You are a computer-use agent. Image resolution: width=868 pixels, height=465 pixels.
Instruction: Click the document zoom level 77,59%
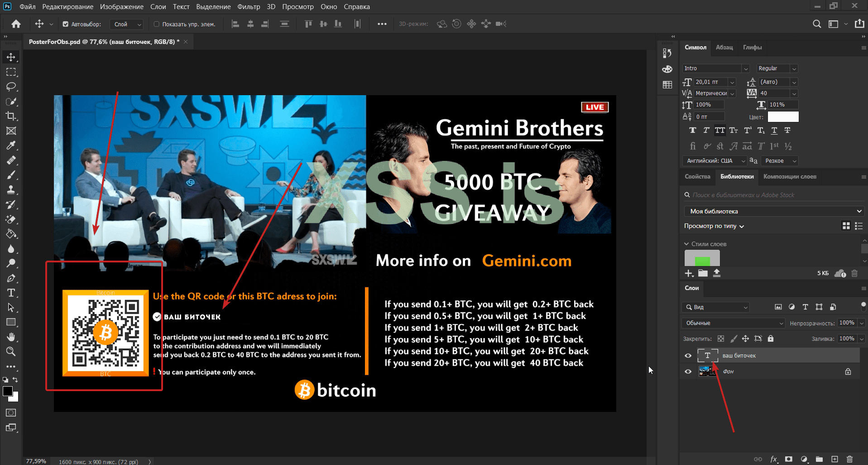tap(36, 461)
